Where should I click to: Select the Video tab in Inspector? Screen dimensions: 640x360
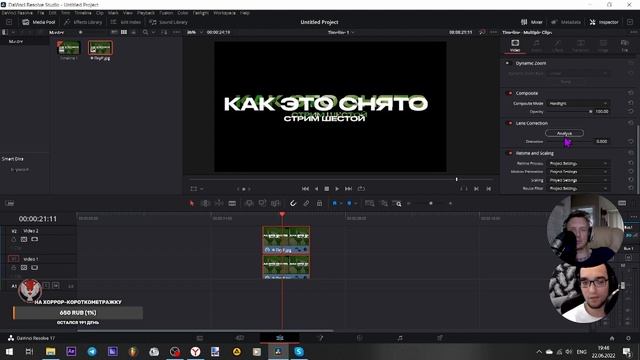point(515,46)
